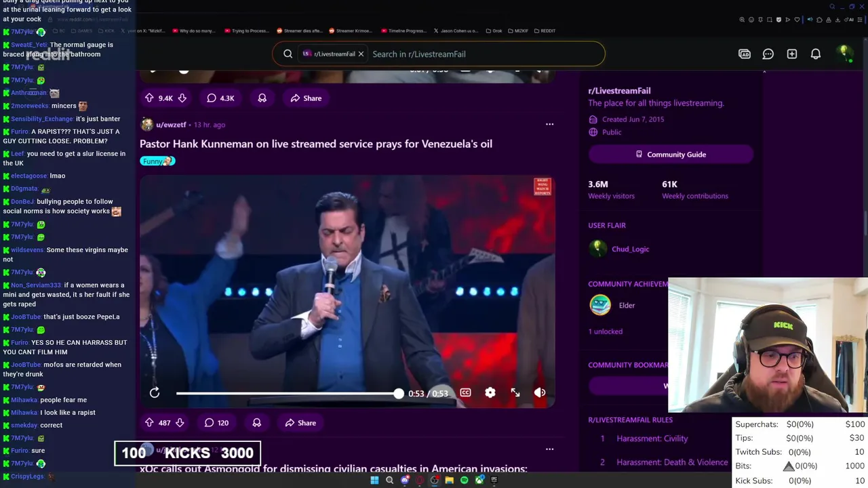Open the REDDIT bookmarks folder
Screen dimensions: 868x488
point(545,30)
